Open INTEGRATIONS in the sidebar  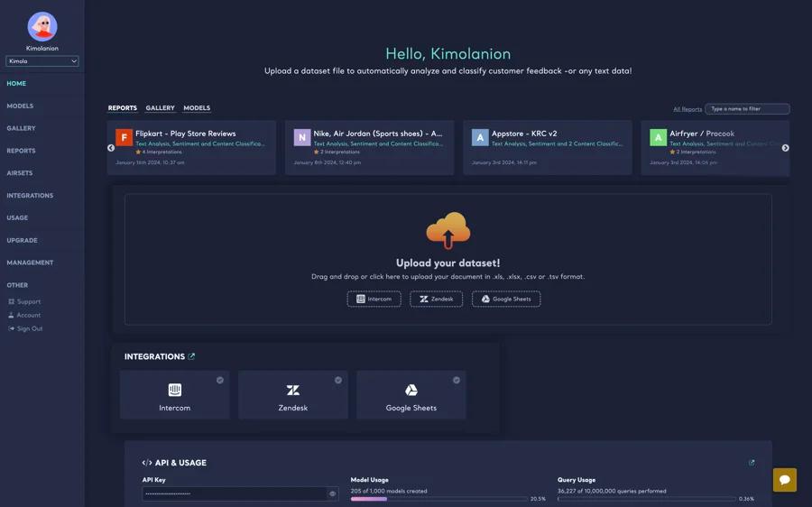[x=30, y=195]
